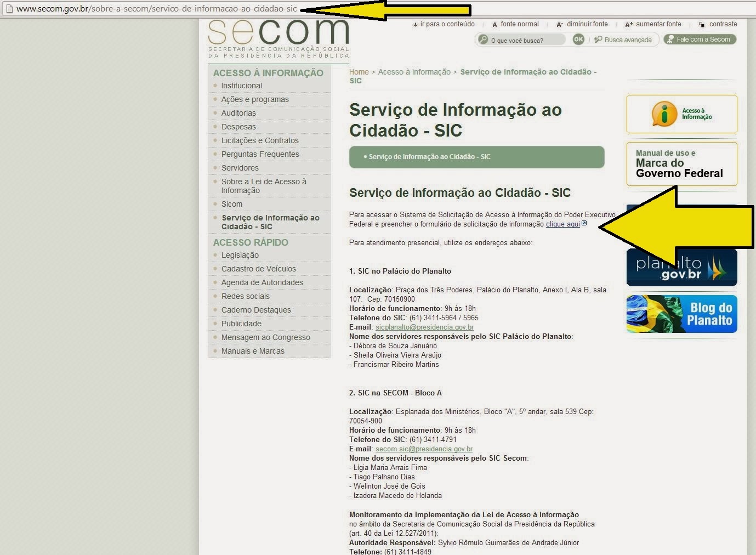Open 'Manuais e Marcas' in the sidebar
The height and width of the screenshot is (555, 756).
coord(253,351)
